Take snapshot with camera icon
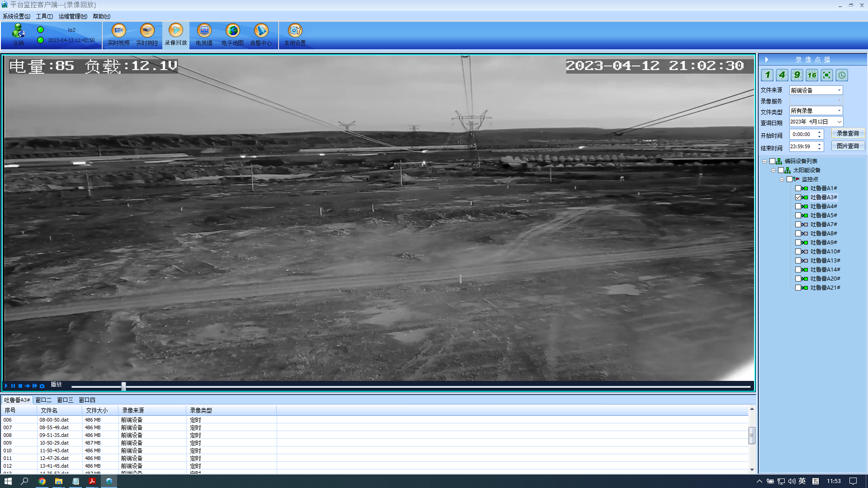Screen dimensions: 868x488 (x=42, y=386)
